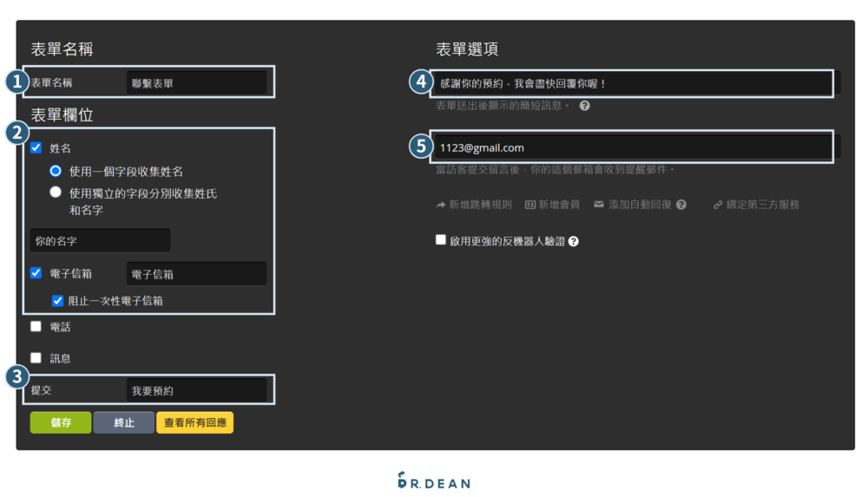Click the 提交 row label
This screenshot has height=497, width=868.
(x=42, y=390)
